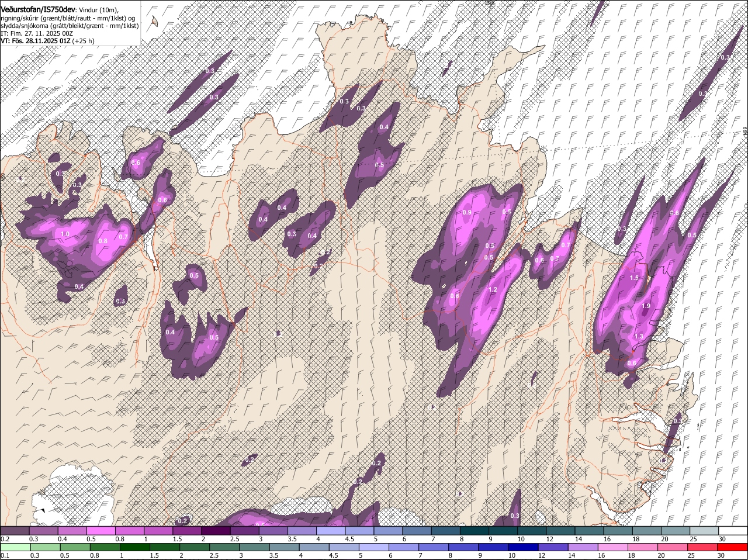
Task: Click the 1.9 precipitation label on the map
Action: (x=646, y=306)
